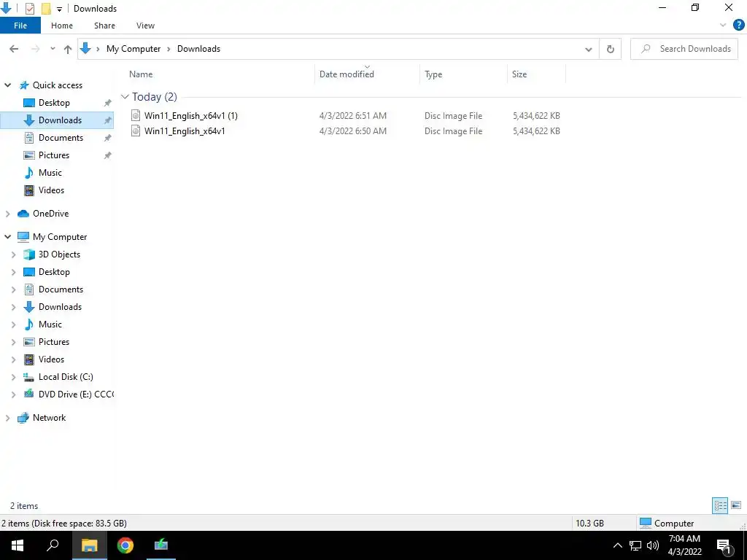
Task: Switch to the View ribbon tab
Action: pos(145,26)
